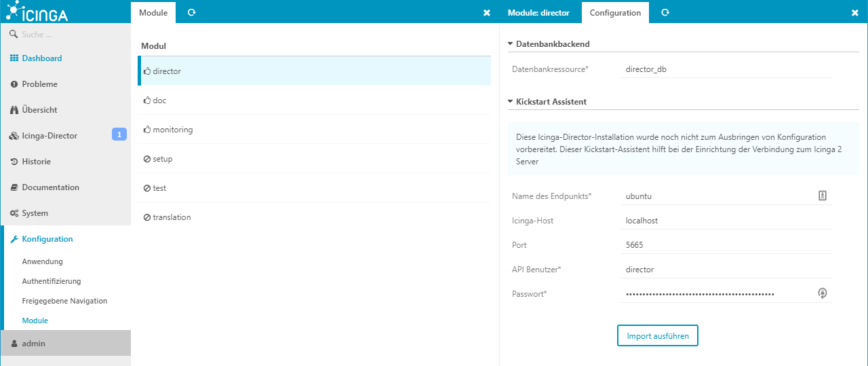
Task: Open the Module: director tab
Action: tap(538, 12)
